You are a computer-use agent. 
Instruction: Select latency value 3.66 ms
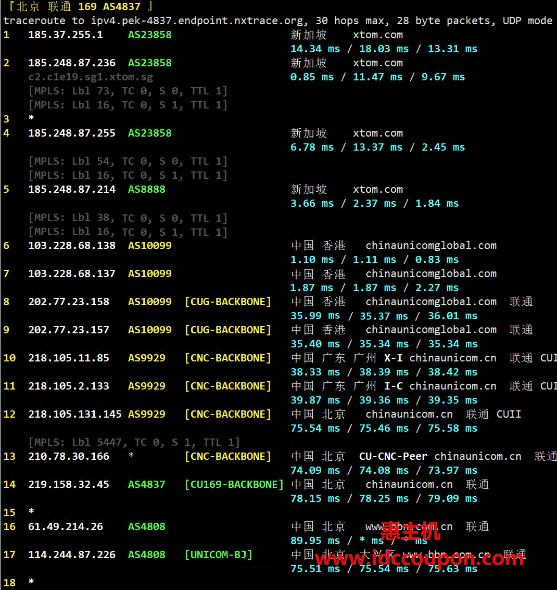(x=312, y=204)
